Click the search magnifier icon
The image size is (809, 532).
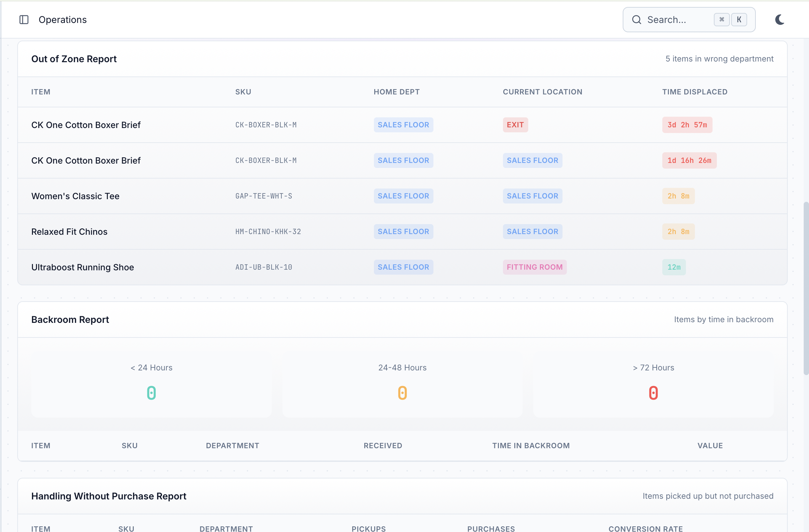pyautogui.click(x=637, y=20)
